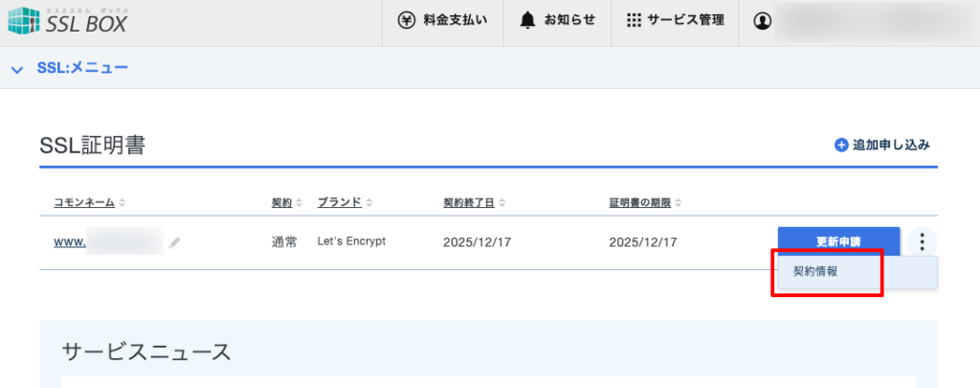Click the bell notification icon
Viewport: 980px width, 388px height.
click(x=527, y=20)
